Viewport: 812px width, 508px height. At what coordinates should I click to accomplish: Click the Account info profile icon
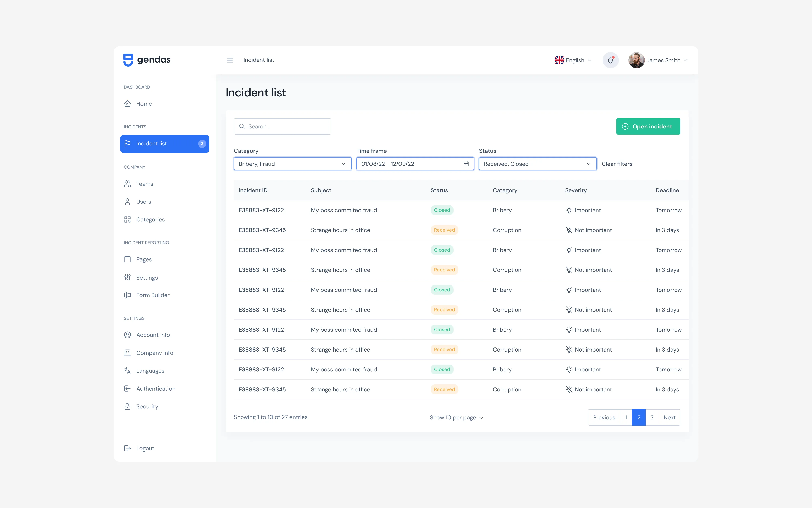click(127, 335)
